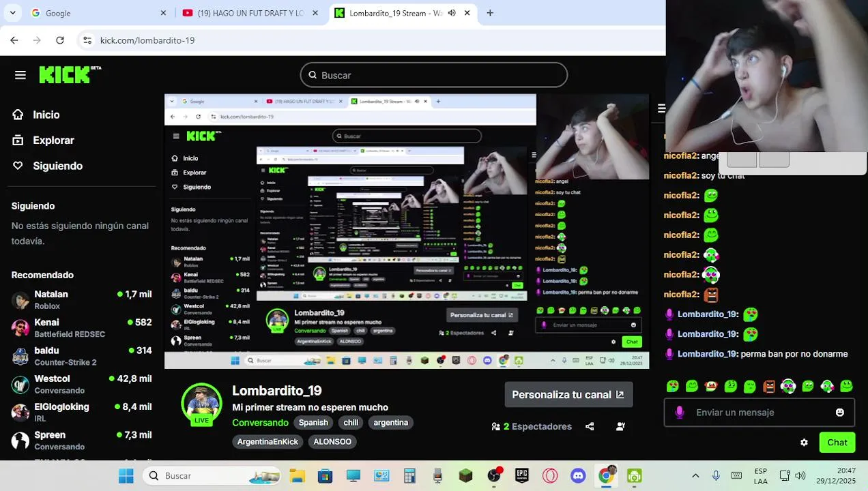Open chat settings with the gear icon
Viewport: 868px width, 491px height.
point(804,443)
